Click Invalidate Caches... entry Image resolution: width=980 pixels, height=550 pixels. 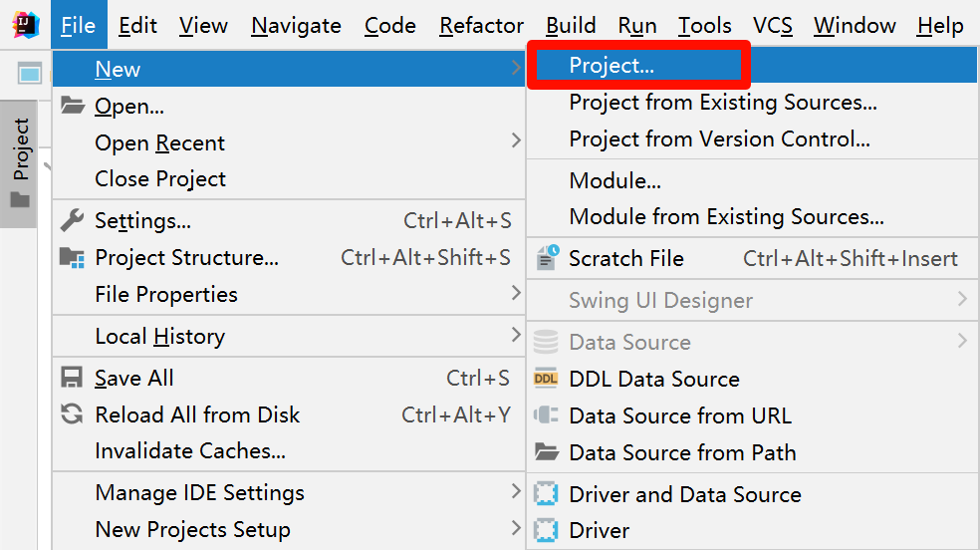190,450
